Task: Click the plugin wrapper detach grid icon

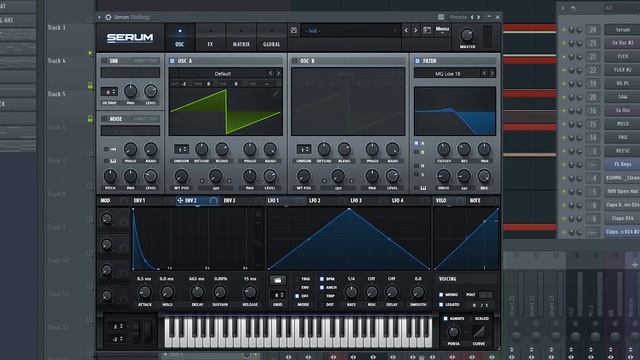Action: [x=441, y=17]
